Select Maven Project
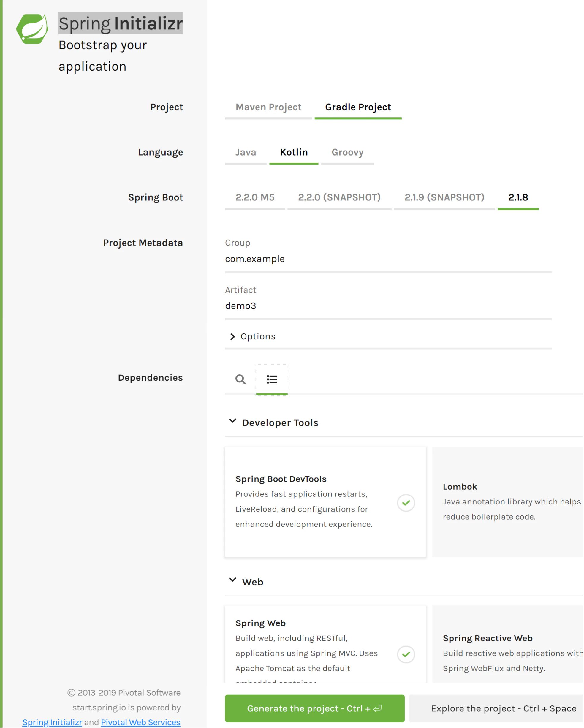This screenshot has height=728, width=584. tap(268, 108)
